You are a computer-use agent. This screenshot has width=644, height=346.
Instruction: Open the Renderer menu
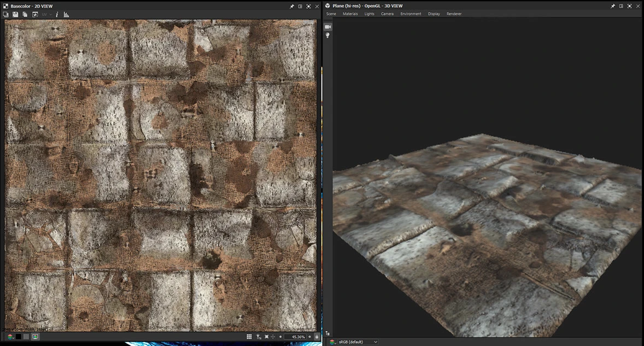click(x=454, y=14)
